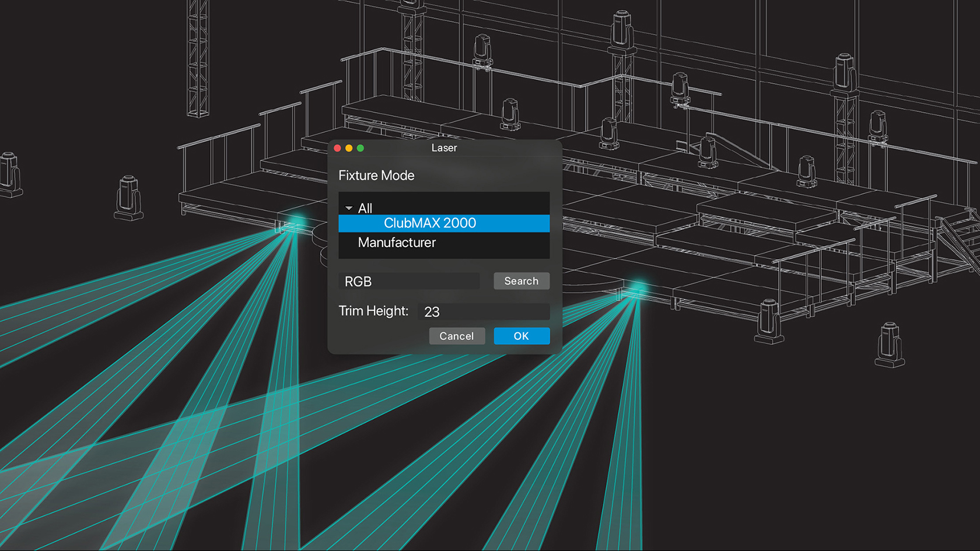Click the Laser dialog title bar

[x=444, y=148]
